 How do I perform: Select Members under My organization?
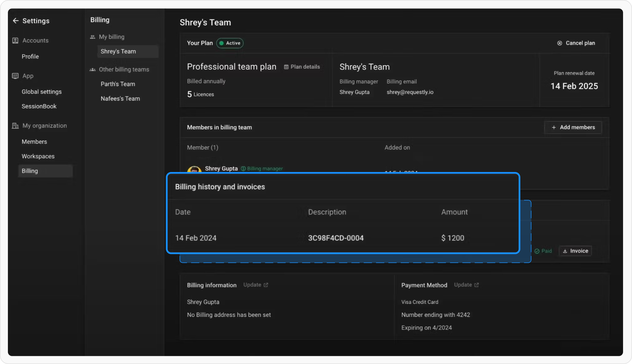[34, 142]
